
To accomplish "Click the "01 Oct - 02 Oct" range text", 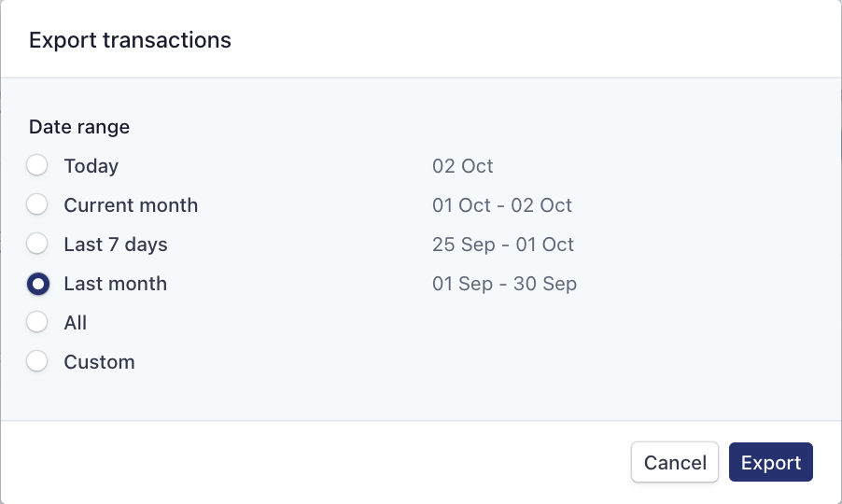I will [x=502, y=205].
